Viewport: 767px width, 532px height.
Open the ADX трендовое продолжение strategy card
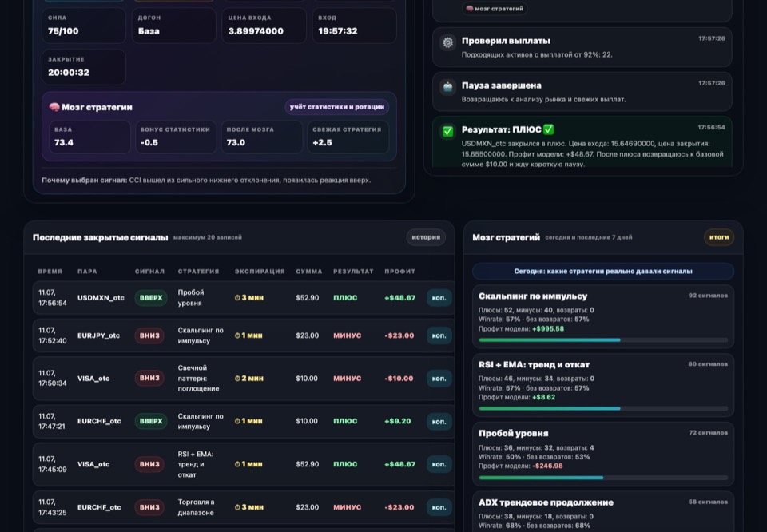pos(603,512)
